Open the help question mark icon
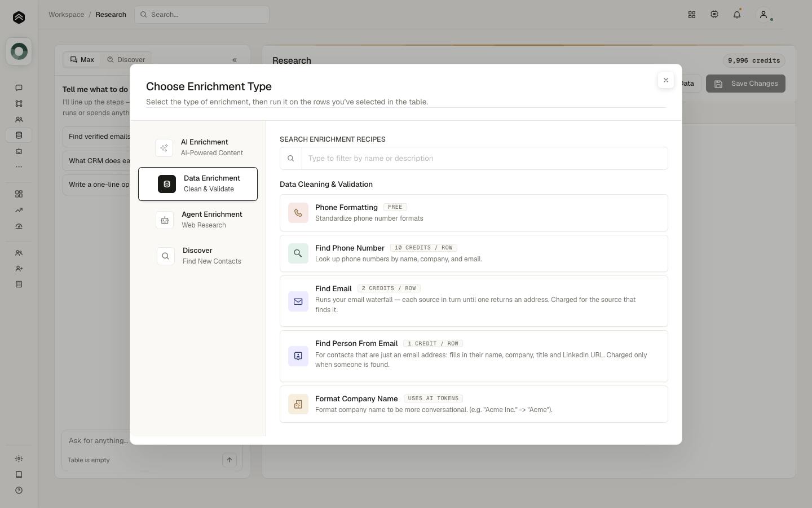This screenshot has width=812, height=508. [19, 491]
